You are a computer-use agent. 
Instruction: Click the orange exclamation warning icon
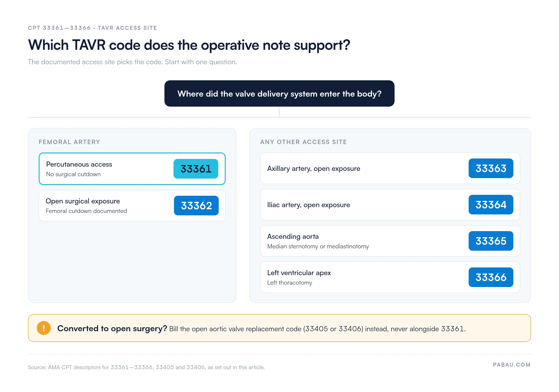(44, 328)
